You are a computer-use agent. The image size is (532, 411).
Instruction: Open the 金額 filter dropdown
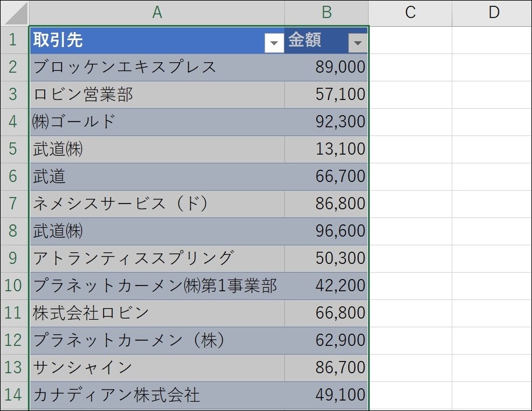tap(358, 43)
